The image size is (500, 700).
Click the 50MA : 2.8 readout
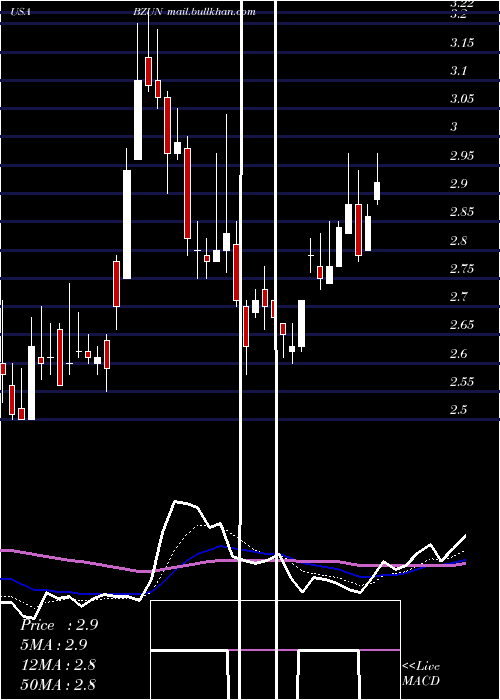point(58,684)
